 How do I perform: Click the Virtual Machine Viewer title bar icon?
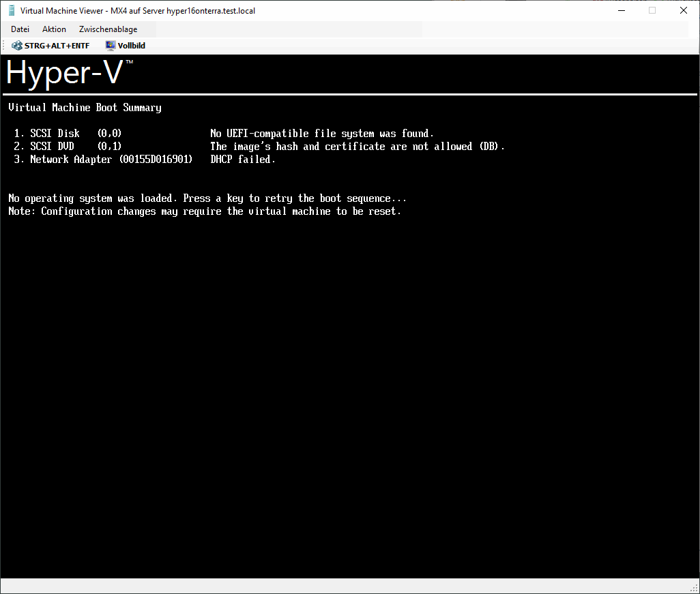click(10, 10)
